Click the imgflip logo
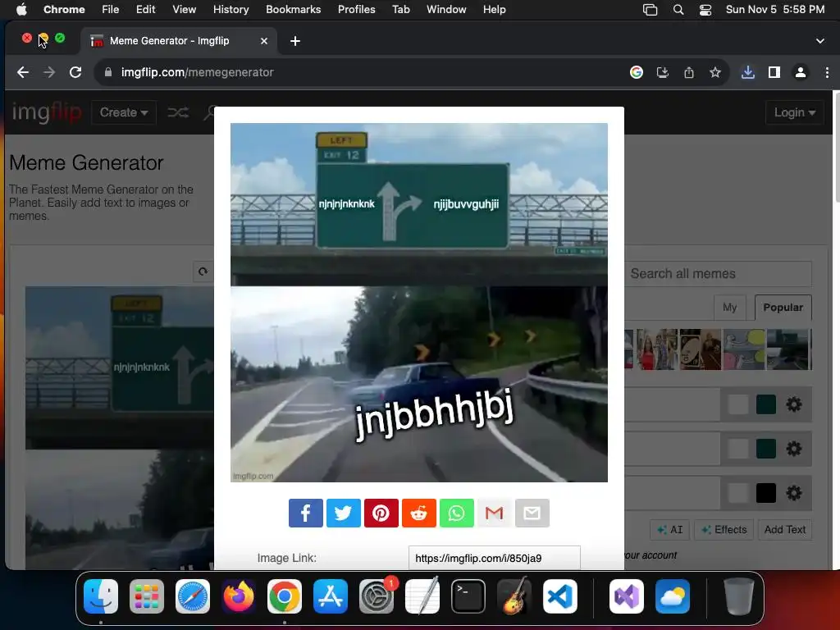Viewport: 840px width, 630px height. (x=47, y=112)
